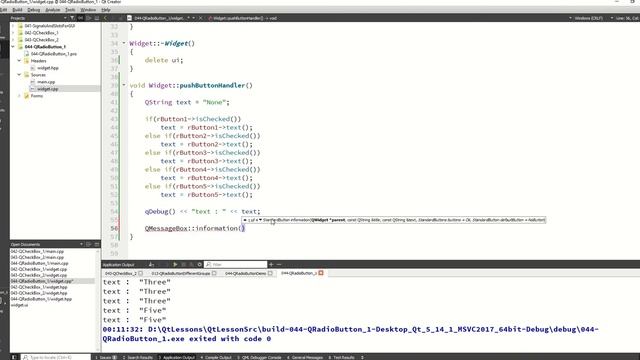Viewport: 640px width, 360px height.
Task: Open the Help menu
Action: pos(106,9)
